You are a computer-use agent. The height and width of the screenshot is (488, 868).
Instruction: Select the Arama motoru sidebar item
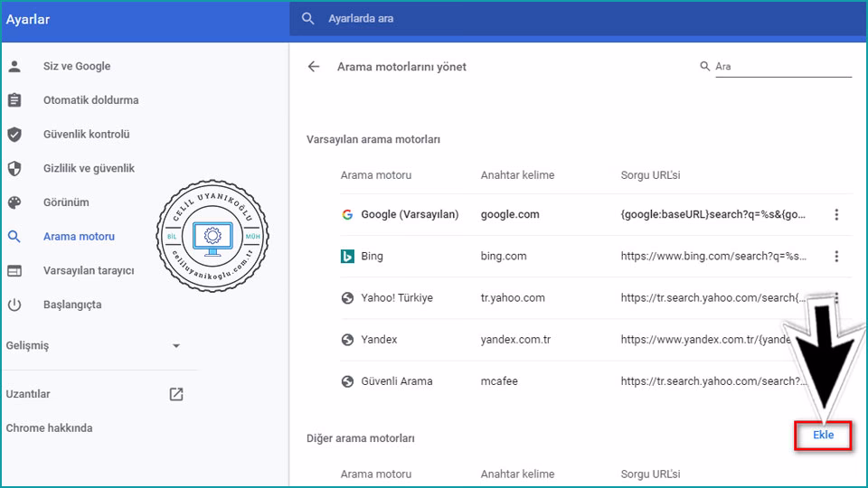(79, 237)
